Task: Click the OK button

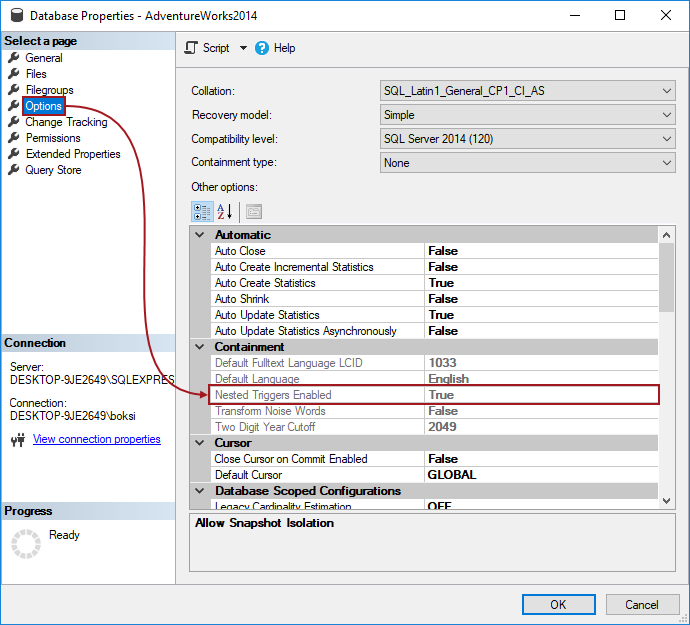Action: 558,604
